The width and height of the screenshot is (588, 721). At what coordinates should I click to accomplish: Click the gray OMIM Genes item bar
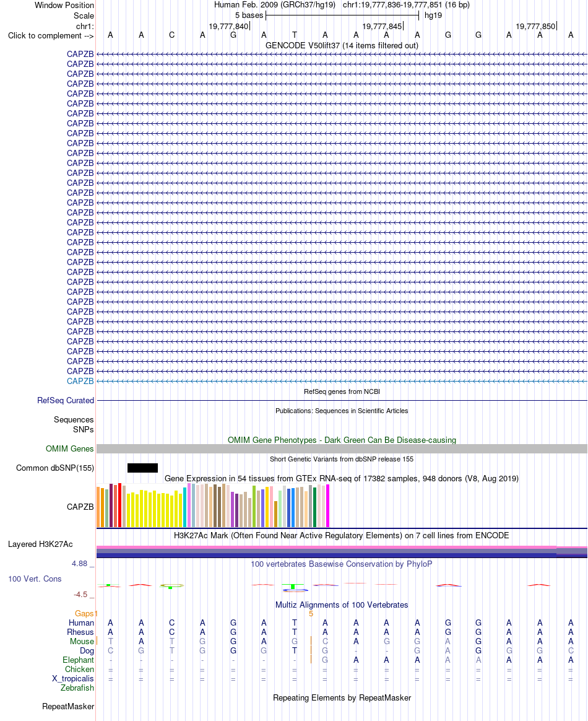tap(342, 449)
